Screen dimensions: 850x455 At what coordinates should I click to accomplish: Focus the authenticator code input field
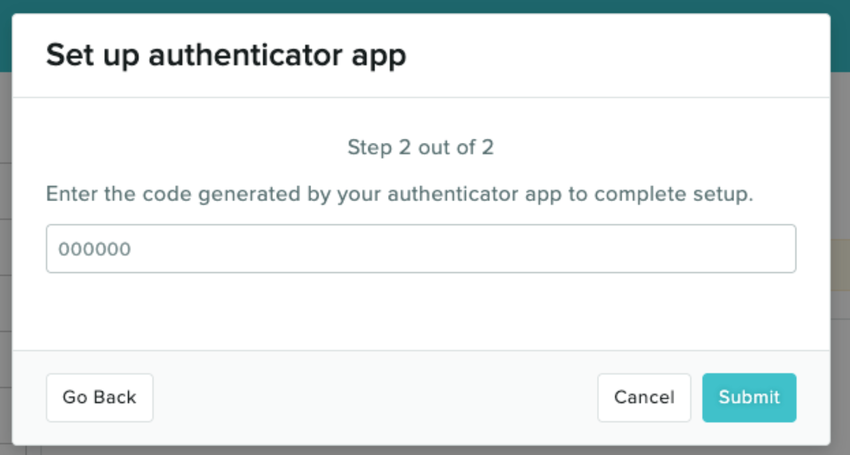[x=420, y=249]
